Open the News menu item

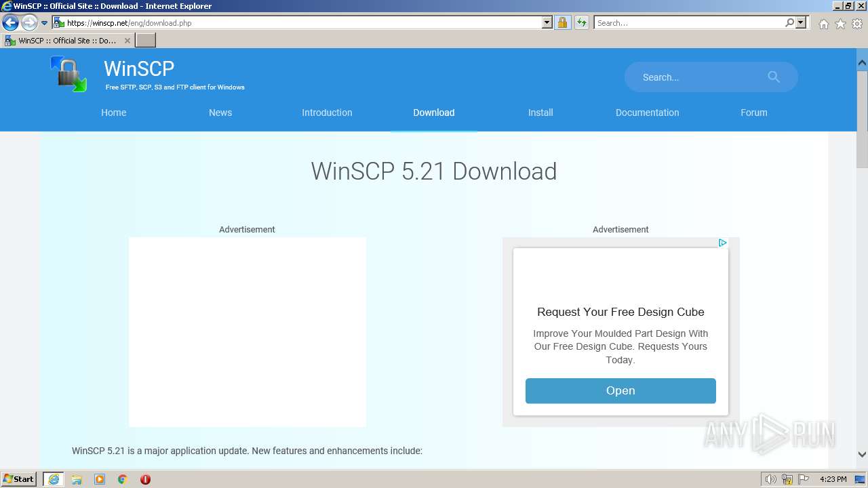pyautogui.click(x=220, y=113)
